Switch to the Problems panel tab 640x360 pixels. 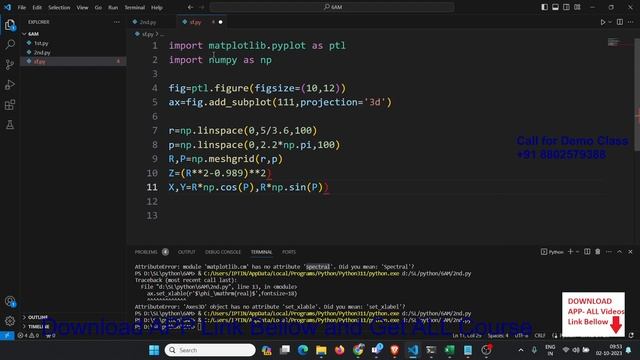coord(146,252)
